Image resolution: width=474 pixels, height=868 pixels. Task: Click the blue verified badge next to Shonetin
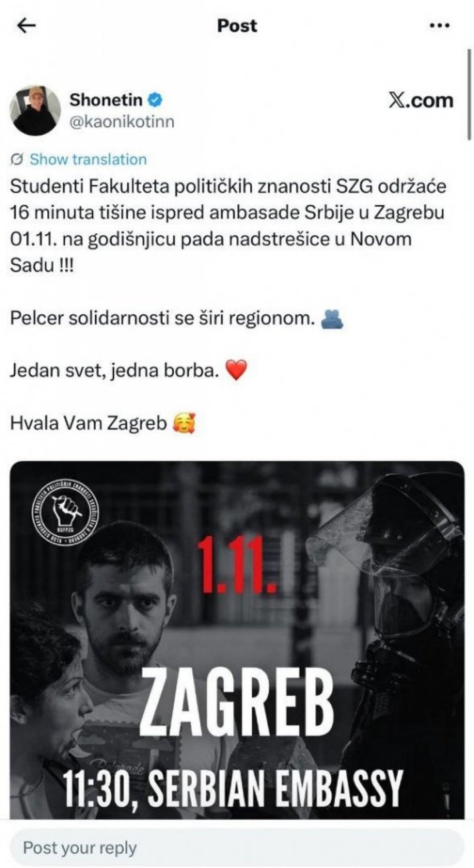point(156,99)
